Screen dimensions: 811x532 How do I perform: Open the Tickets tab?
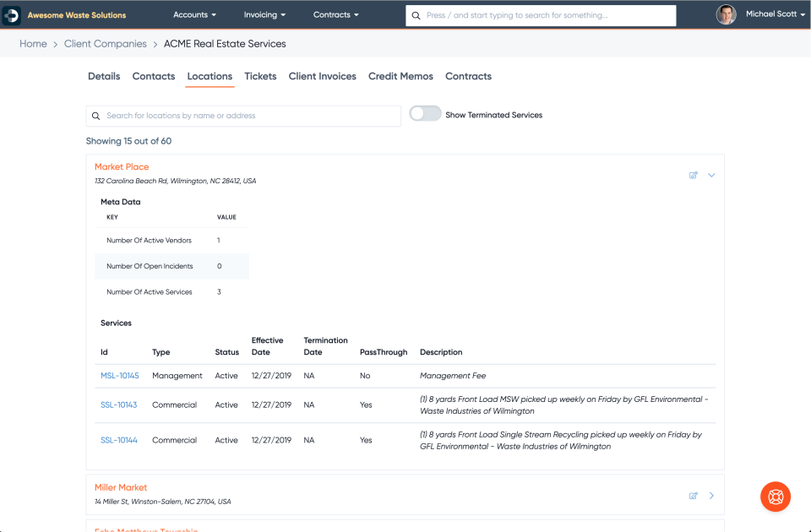[260, 76]
